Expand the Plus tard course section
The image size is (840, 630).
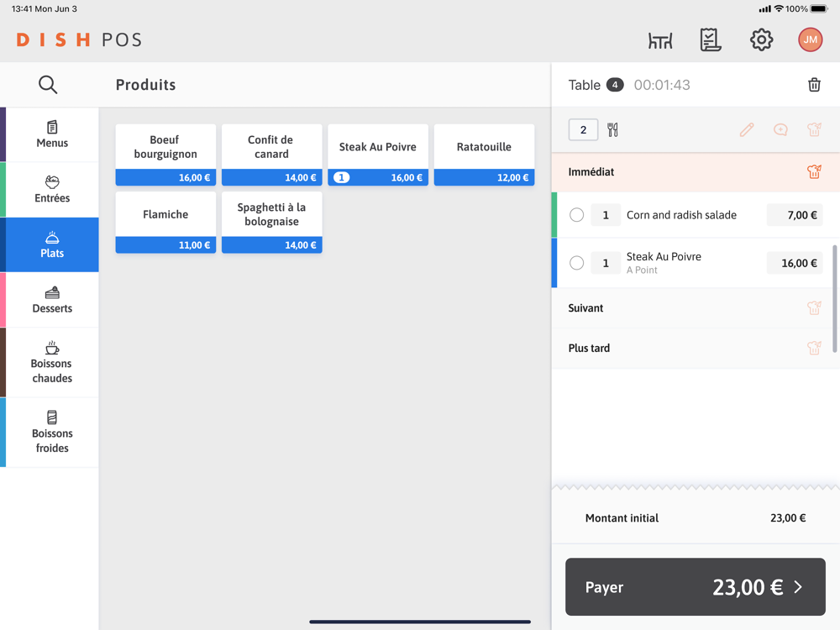590,348
